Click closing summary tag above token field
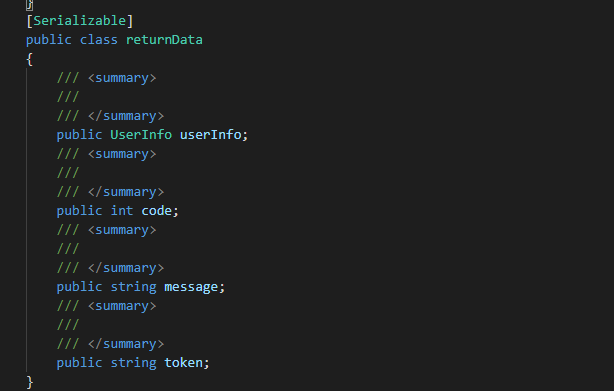Screen dimensions: 614x391 126,344
